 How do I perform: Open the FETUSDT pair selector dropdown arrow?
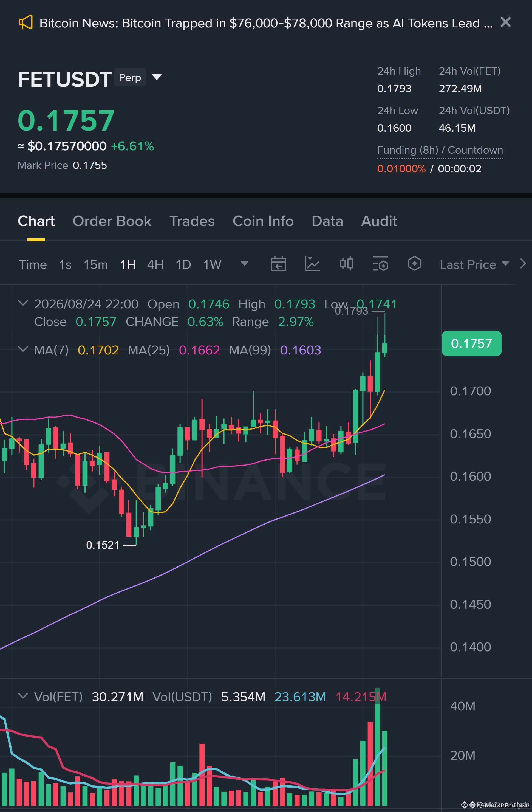tap(157, 77)
